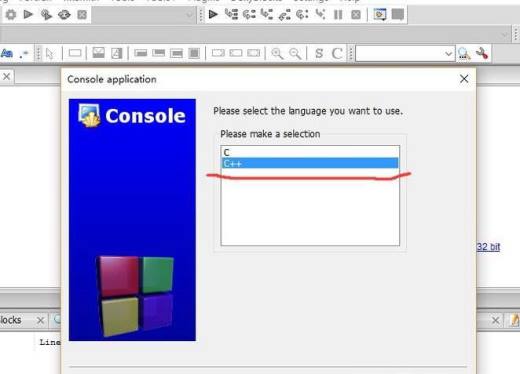Click the Stop debugger icon
The height and width of the screenshot is (374, 520).
pos(356,15)
